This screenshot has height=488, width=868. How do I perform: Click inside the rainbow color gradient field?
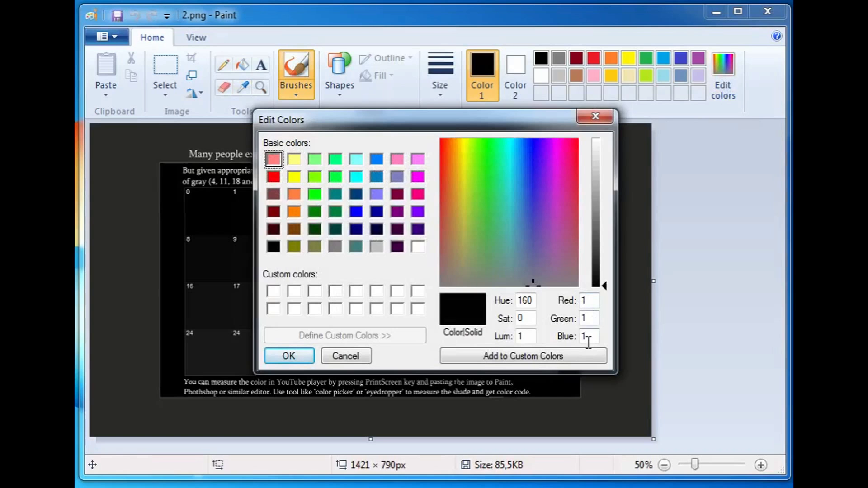pyautogui.click(x=508, y=211)
